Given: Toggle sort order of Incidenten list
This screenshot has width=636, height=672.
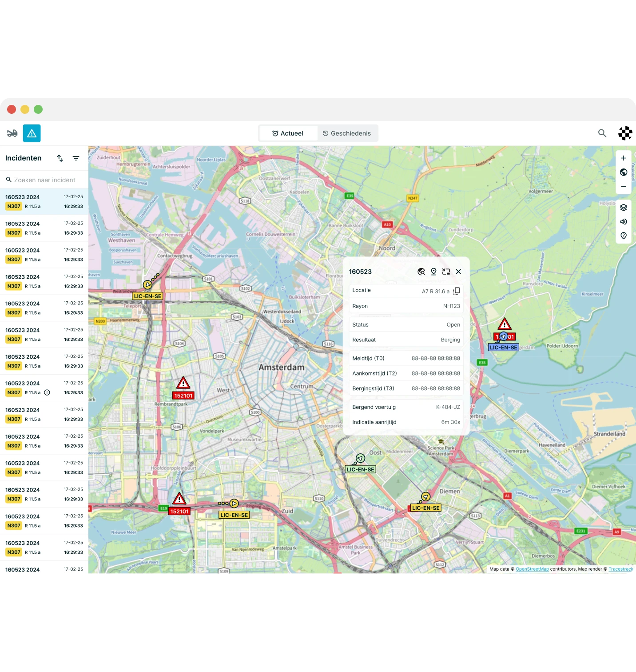Looking at the screenshot, I should tap(60, 158).
